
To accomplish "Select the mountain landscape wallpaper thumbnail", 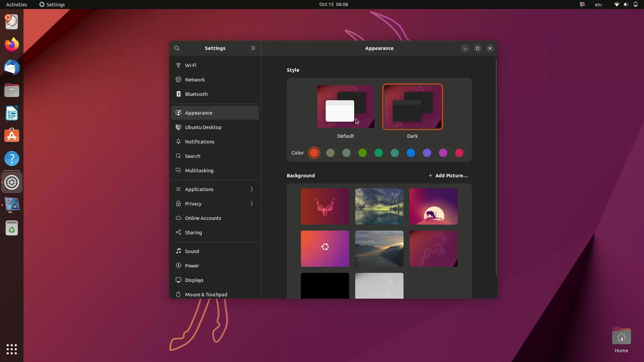I will click(379, 248).
